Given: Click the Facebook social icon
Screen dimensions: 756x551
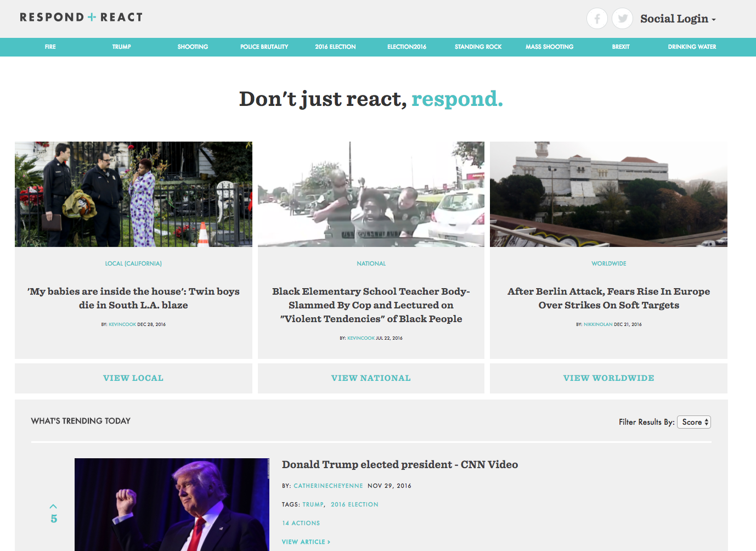Looking at the screenshot, I should pos(597,18).
